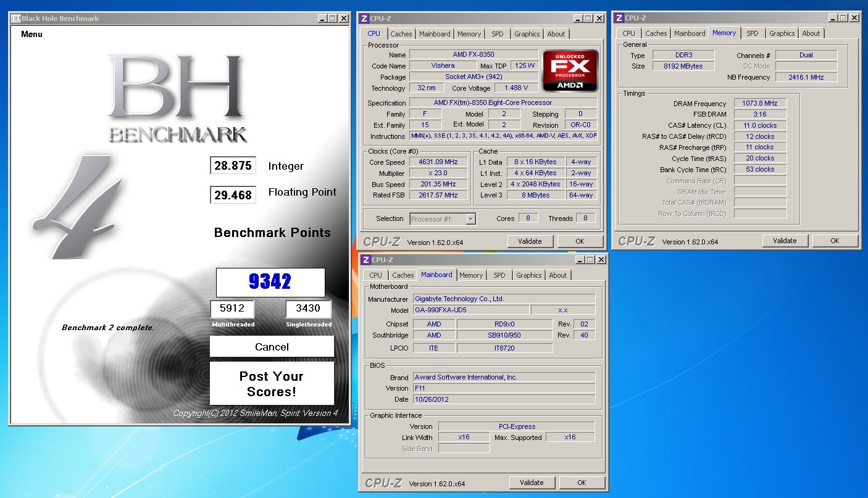
Task: Click Validate in the CPU tab window
Action: click(530, 241)
